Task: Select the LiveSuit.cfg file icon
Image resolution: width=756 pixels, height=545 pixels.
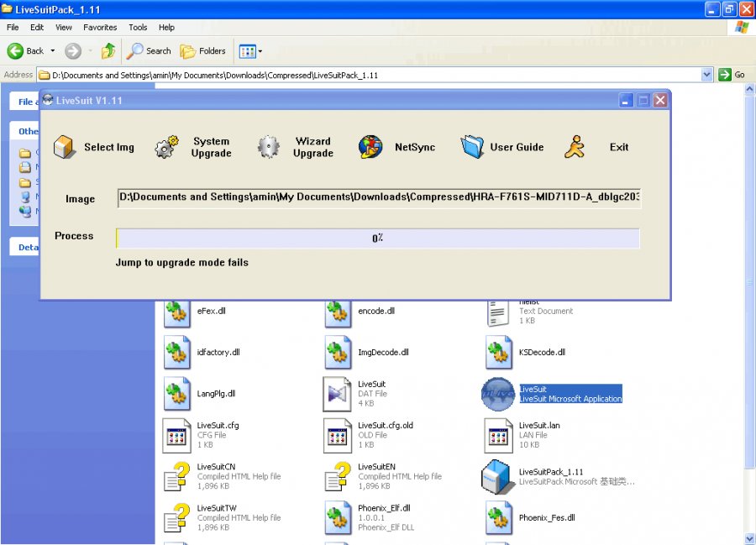Action: pos(176,436)
